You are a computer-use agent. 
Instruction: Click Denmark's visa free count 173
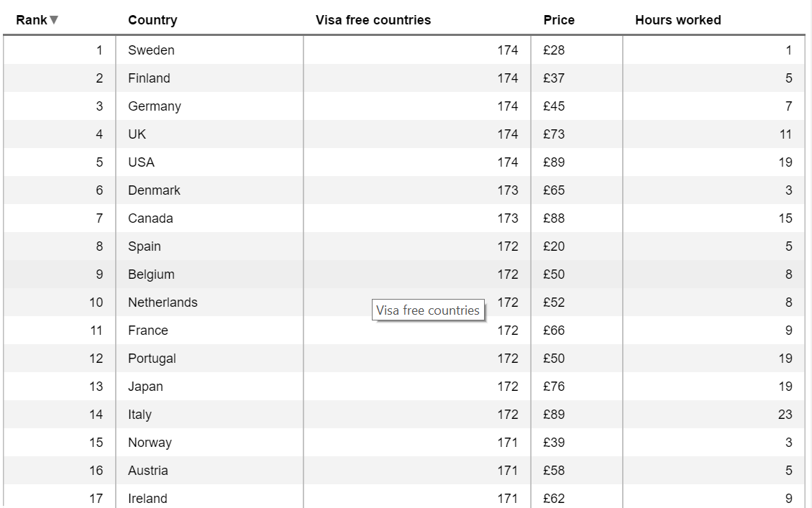point(507,190)
